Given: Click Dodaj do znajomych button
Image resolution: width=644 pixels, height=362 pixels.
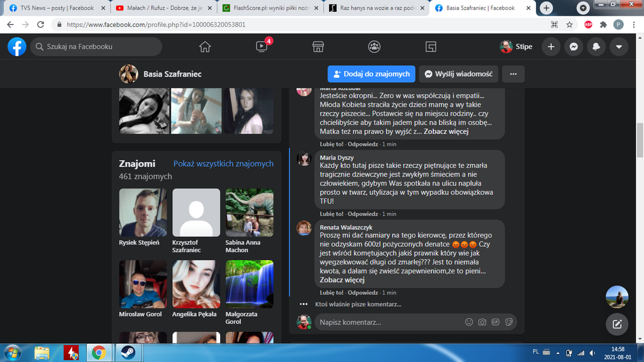Looking at the screenshot, I should coord(371,74).
